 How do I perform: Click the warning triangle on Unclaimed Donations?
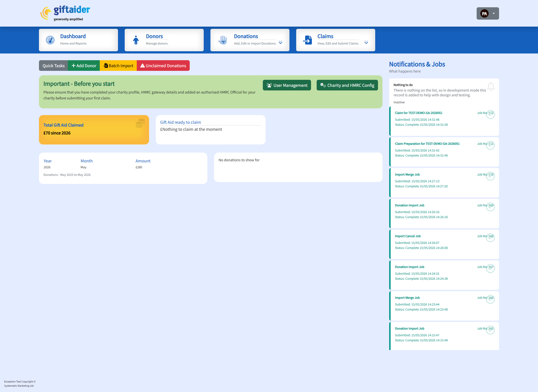pyautogui.click(x=143, y=66)
